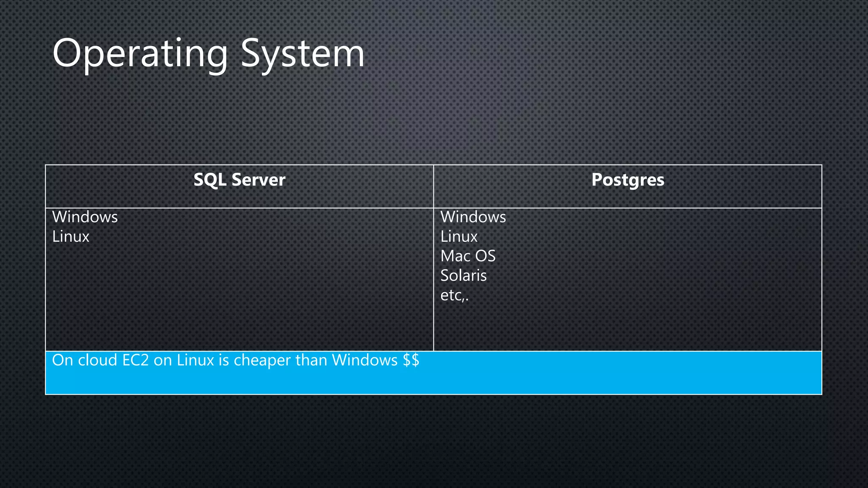This screenshot has width=868, height=488.
Task: Select 'Linux' under SQL Server column
Action: click(70, 236)
